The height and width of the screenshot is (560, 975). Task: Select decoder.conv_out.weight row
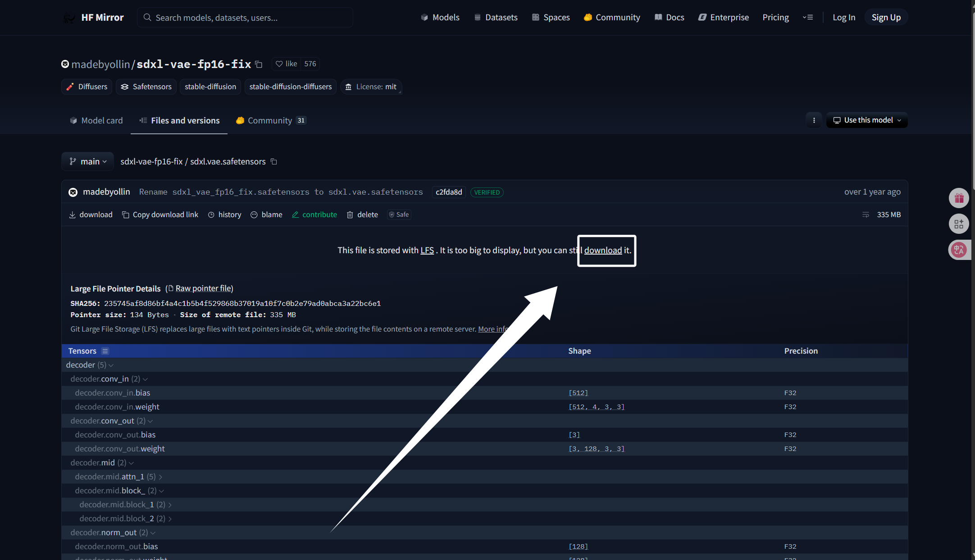[x=484, y=449]
